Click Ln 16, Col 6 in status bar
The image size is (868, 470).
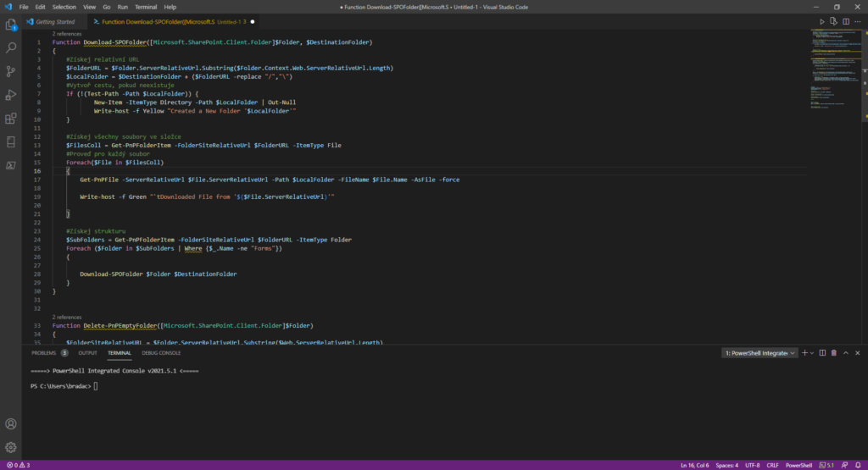694,465
